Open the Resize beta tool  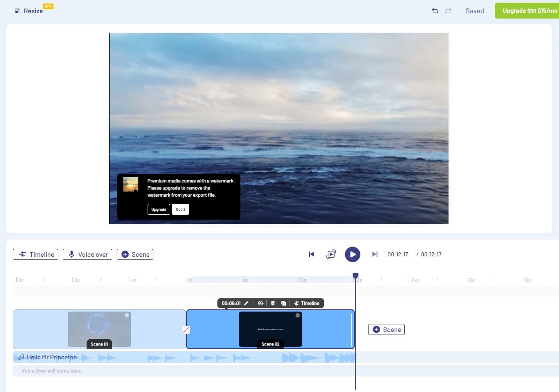[34, 10]
